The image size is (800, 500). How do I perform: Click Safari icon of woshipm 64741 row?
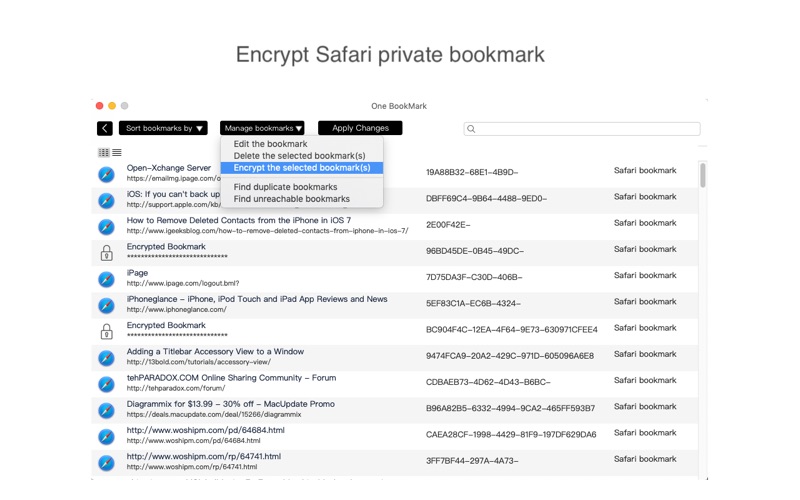tap(106, 463)
